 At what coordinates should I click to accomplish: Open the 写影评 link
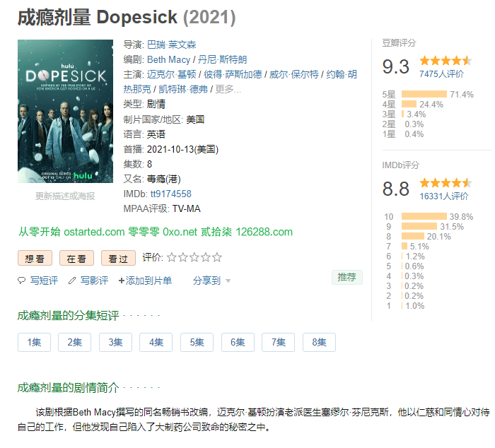click(94, 280)
